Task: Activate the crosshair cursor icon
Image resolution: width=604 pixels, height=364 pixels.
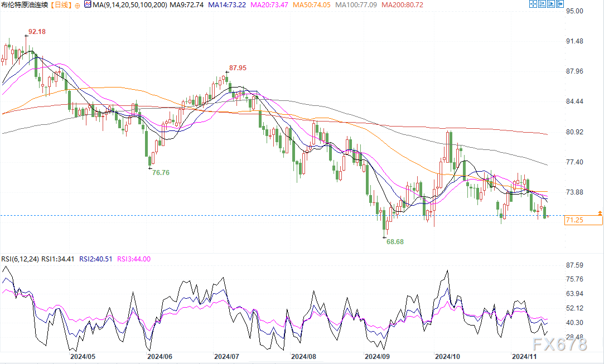Action: 533,4
